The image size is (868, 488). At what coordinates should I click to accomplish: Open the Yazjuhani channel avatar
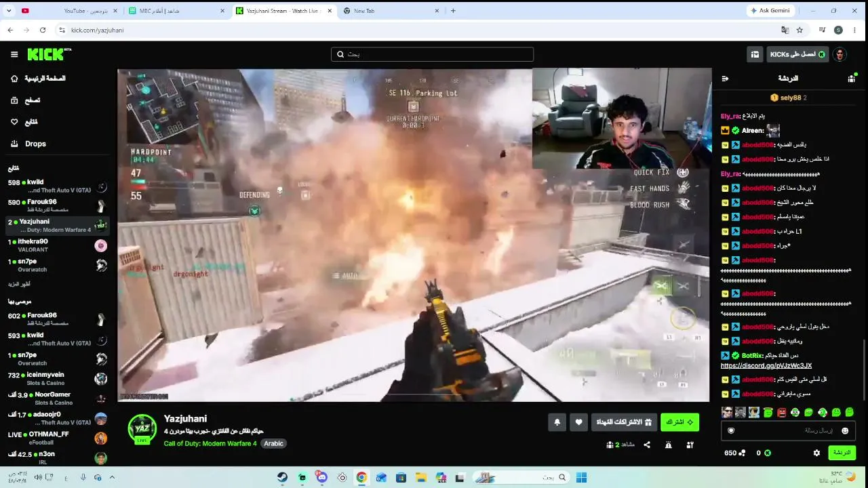point(142,428)
